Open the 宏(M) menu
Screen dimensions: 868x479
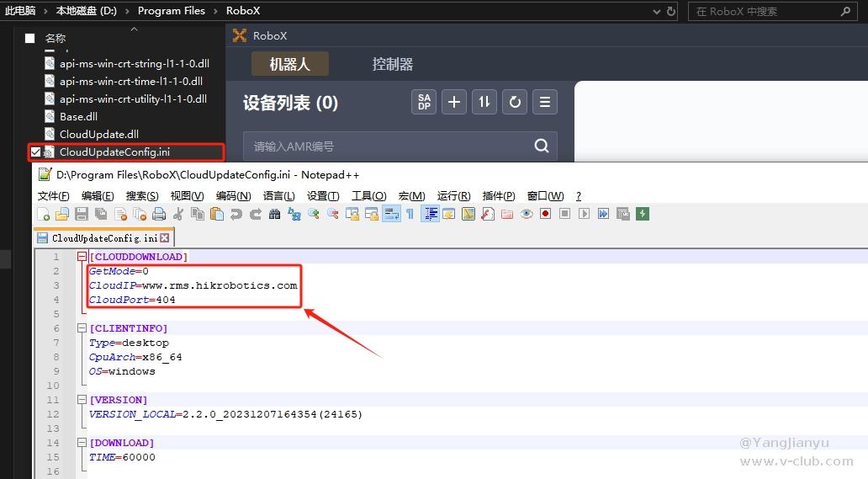(x=412, y=196)
